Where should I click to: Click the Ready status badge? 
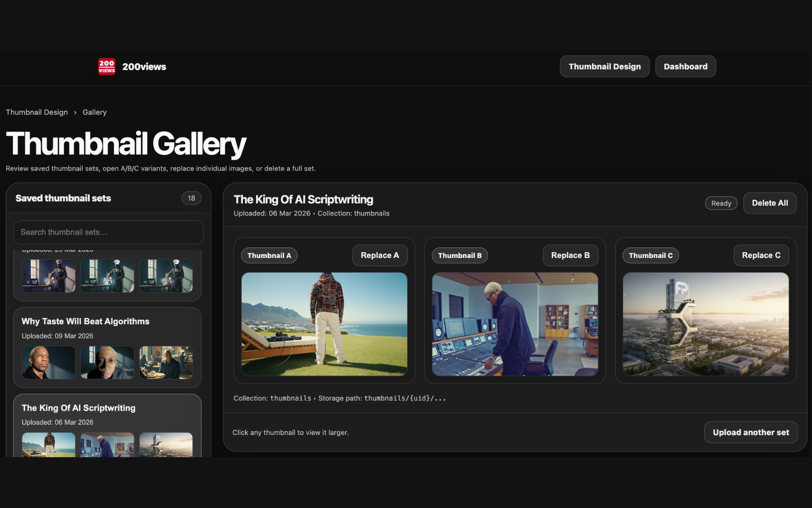pyautogui.click(x=721, y=203)
